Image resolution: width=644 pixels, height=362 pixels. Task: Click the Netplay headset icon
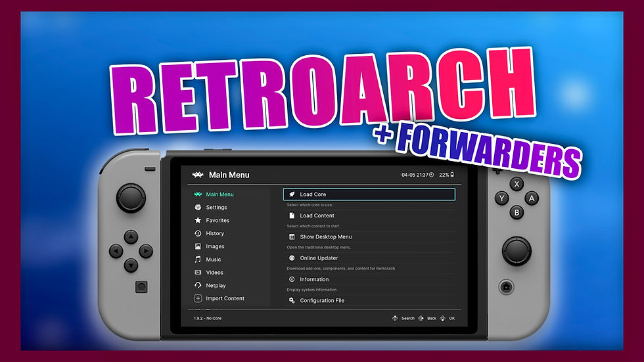(x=198, y=285)
